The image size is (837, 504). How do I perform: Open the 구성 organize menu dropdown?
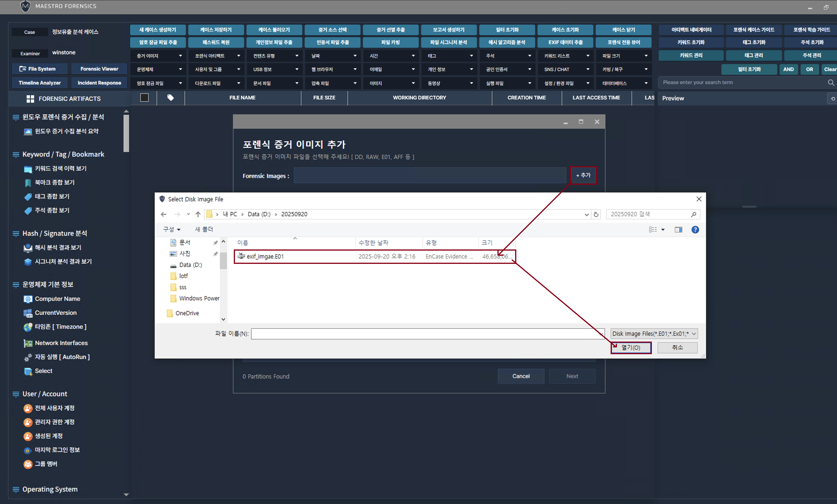[172, 229]
